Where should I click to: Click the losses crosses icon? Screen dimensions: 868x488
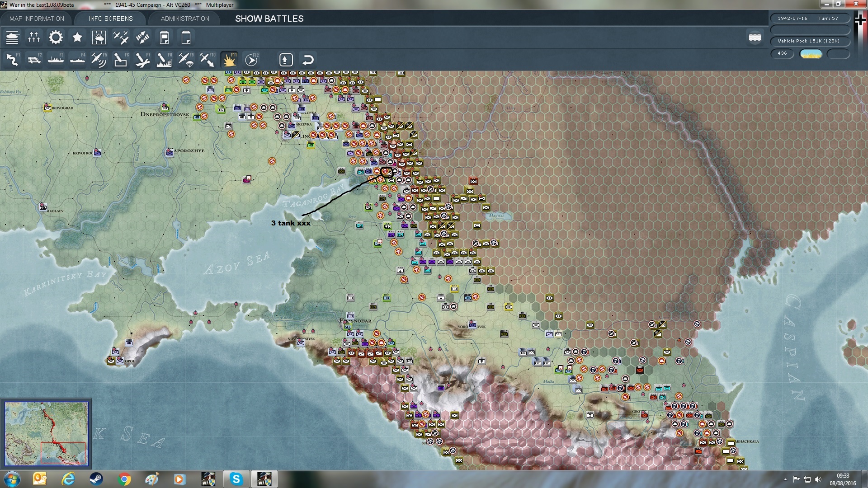coord(34,38)
